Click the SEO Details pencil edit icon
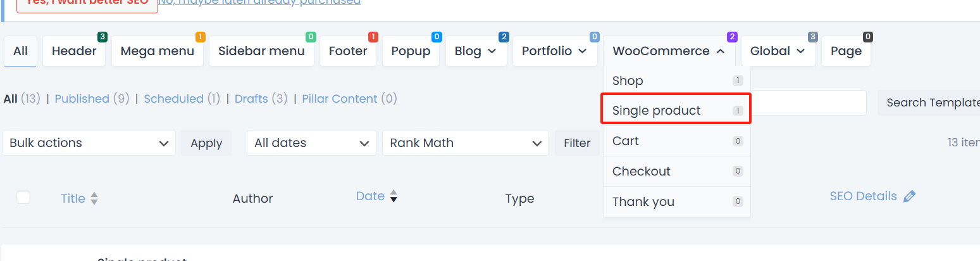 click(909, 196)
